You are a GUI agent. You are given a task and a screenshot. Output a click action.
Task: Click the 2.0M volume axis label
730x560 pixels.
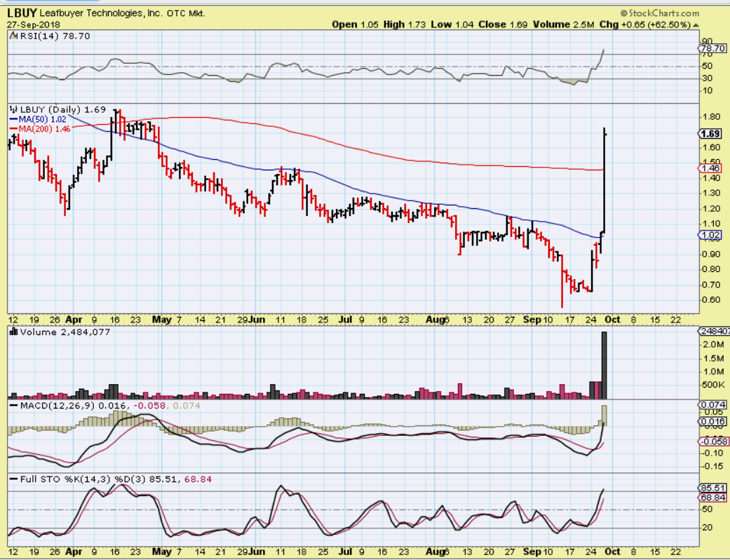[x=713, y=344]
